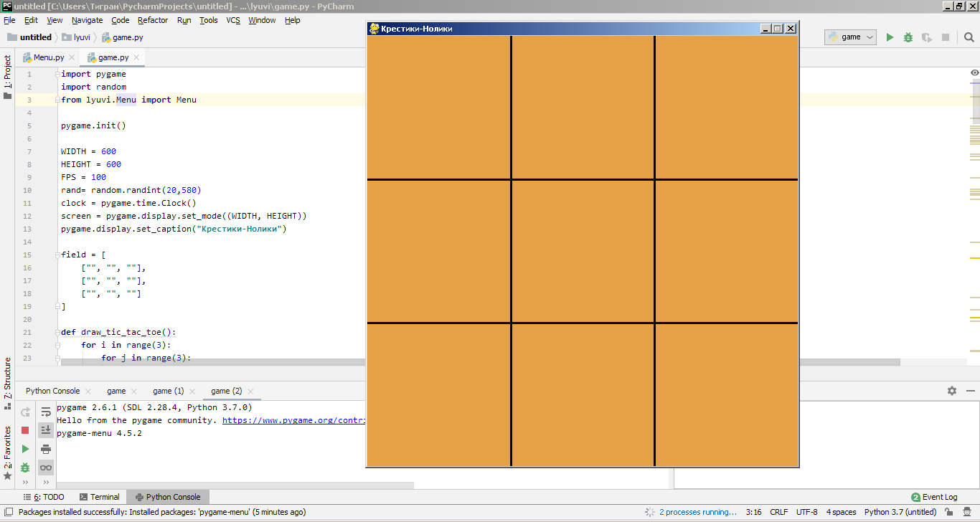Viewport: 980px width, 522px height.
Task: Open the Terminal tool window
Action: 100,497
